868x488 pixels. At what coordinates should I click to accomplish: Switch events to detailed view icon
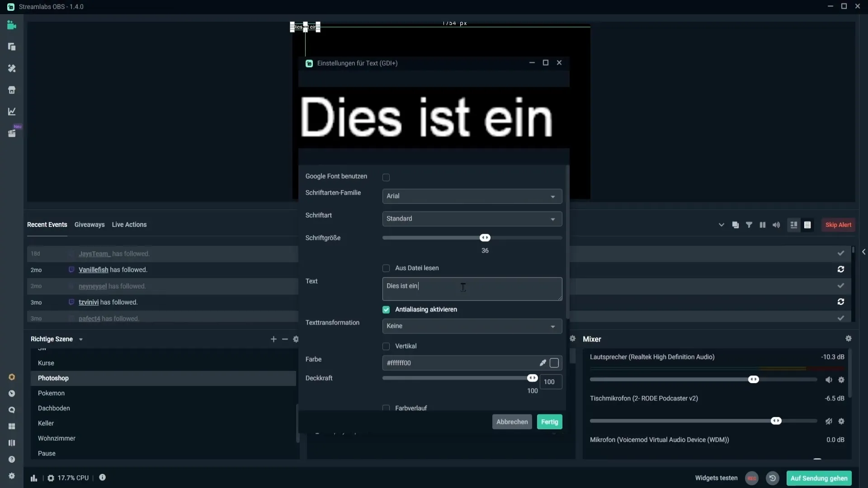(x=793, y=225)
